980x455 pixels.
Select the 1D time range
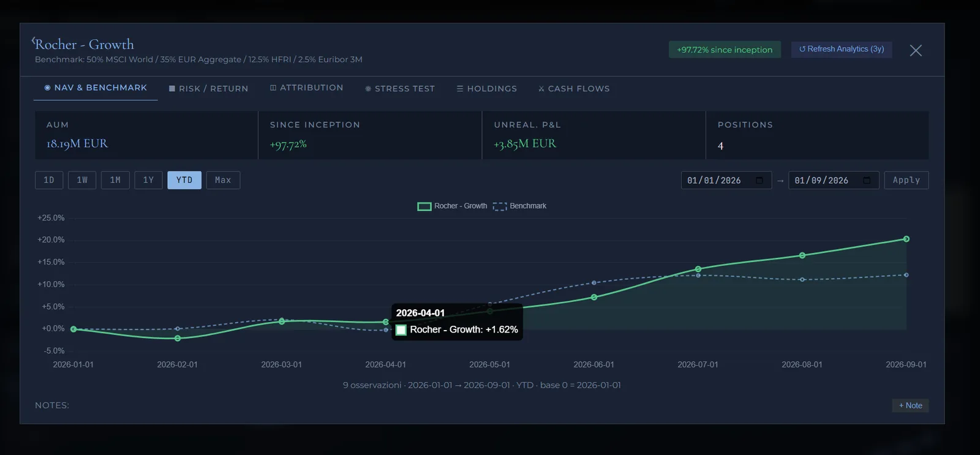[49, 180]
